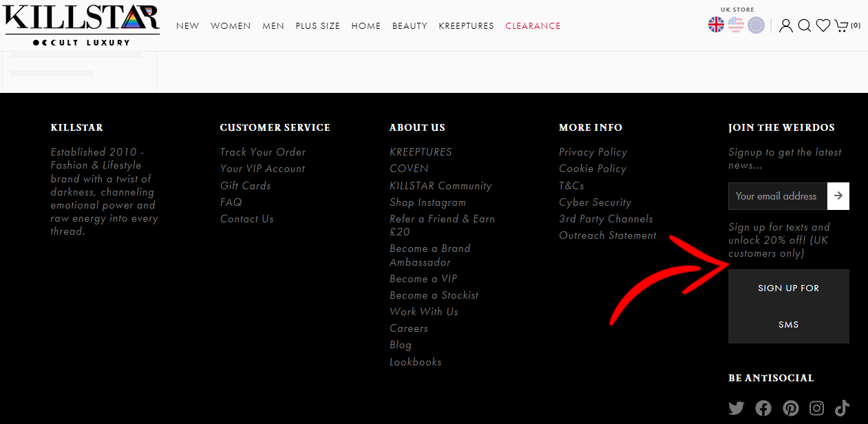Click the BE ANTISOCIAL heading
This screenshot has width=868, height=424.
[771, 378]
